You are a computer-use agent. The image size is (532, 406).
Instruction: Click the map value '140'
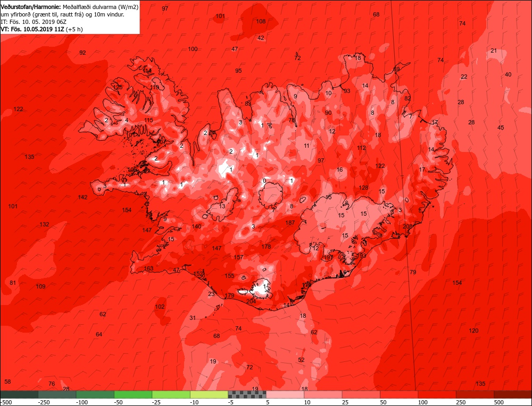point(196,226)
